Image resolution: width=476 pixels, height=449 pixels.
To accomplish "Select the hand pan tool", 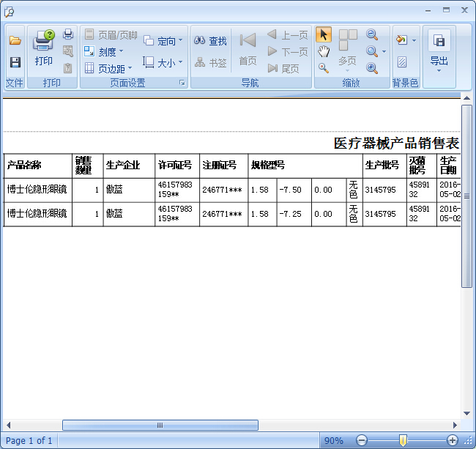I will (x=323, y=51).
